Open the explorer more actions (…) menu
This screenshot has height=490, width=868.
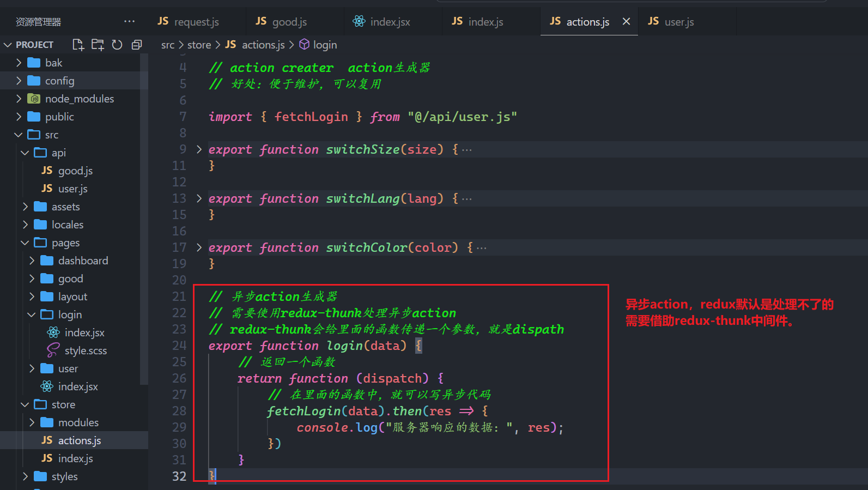pyautogui.click(x=129, y=21)
